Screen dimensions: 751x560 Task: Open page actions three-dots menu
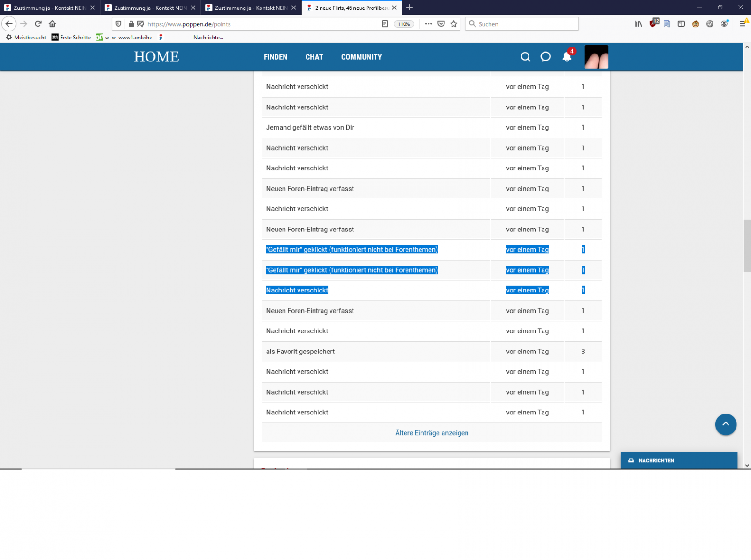click(428, 24)
